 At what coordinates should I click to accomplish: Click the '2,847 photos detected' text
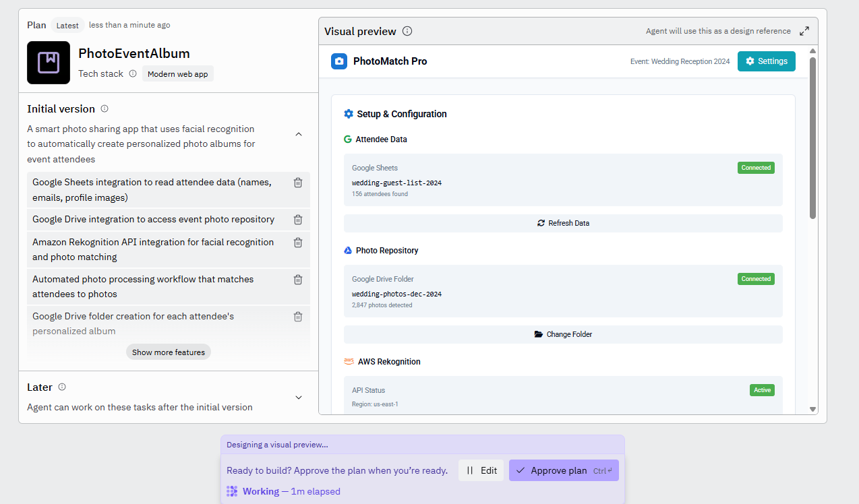[x=382, y=305]
